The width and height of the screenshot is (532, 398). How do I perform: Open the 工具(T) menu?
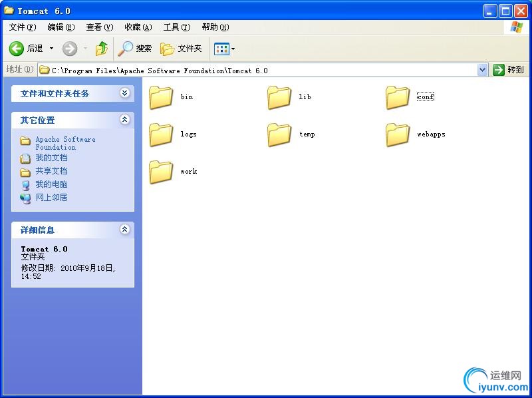point(177,27)
